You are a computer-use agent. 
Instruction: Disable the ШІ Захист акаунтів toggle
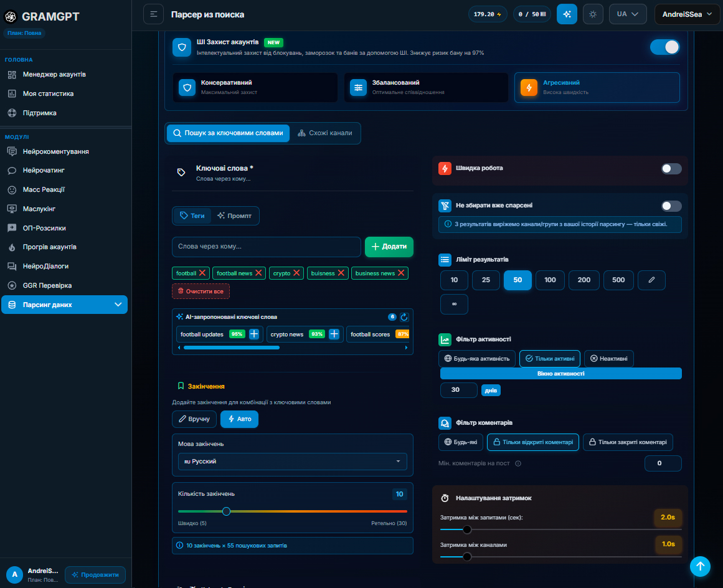click(665, 47)
